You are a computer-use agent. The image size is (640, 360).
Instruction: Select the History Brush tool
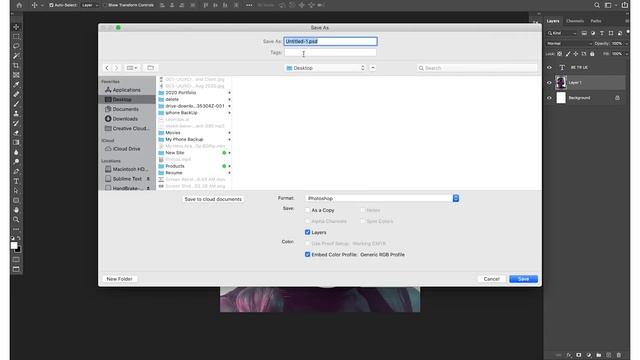point(16,123)
